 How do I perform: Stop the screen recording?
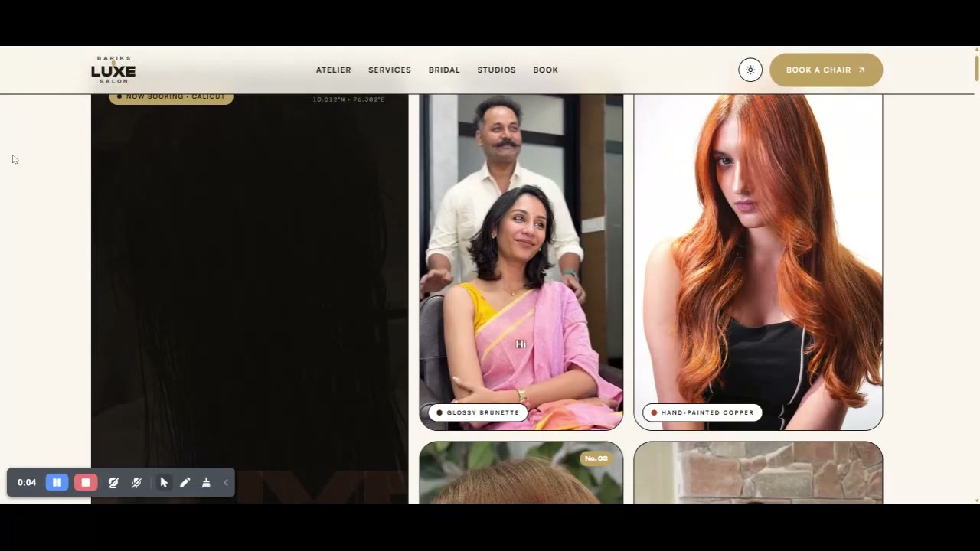tap(86, 482)
